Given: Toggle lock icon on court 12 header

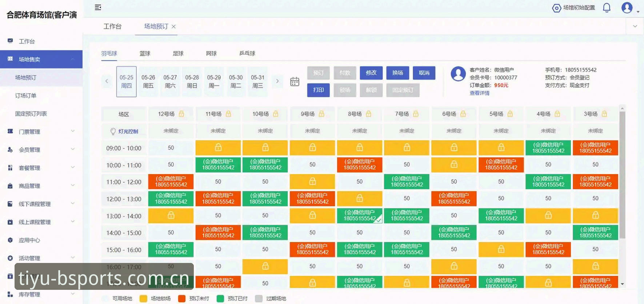Looking at the screenshot, I should click(181, 114).
